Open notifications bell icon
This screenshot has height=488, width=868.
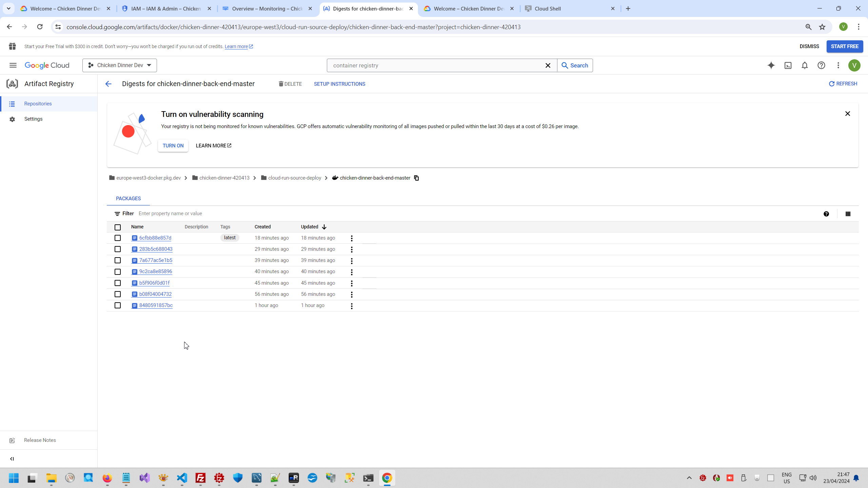[x=805, y=65]
